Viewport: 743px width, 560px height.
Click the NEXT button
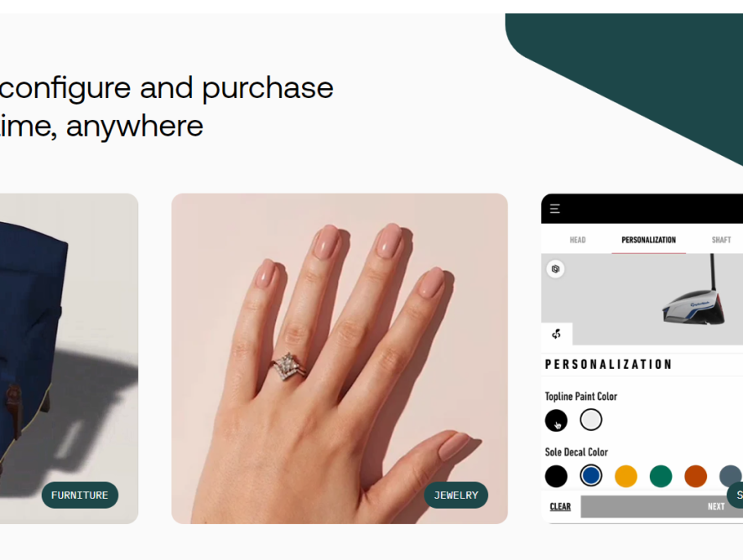[662, 506]
